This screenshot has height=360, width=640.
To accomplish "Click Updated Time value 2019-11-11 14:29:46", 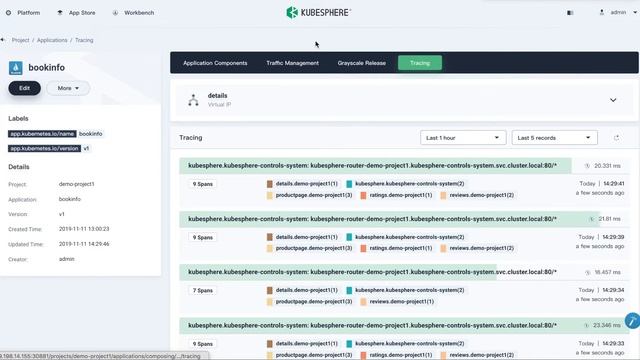I will [84, 244].
